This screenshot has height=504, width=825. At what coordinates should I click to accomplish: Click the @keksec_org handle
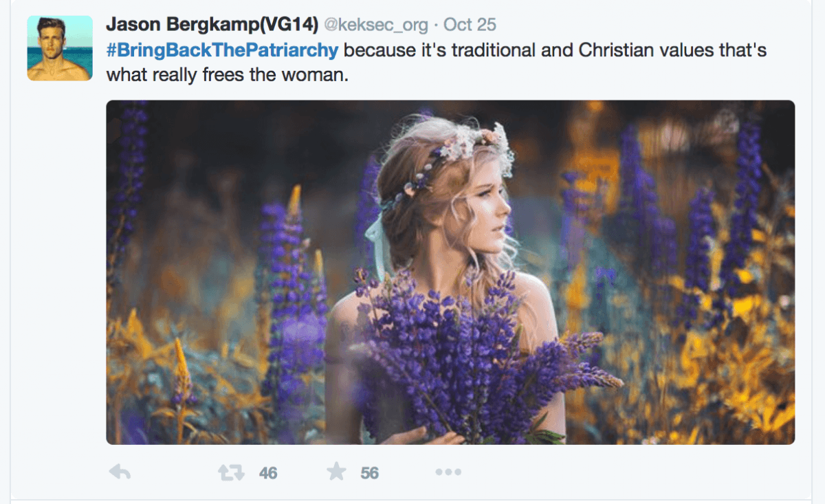click(375, 25)
